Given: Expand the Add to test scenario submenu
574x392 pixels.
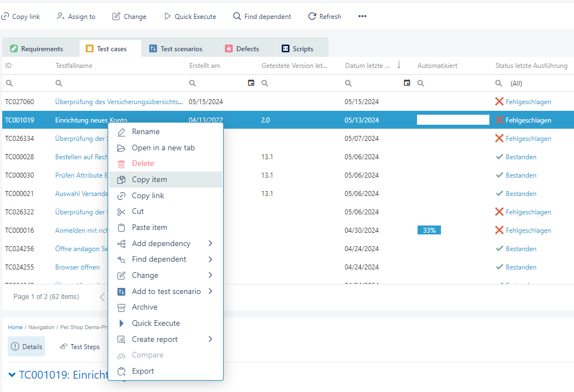Looking at the screenshot, I should pyautogui.click(x=210, y=291).
